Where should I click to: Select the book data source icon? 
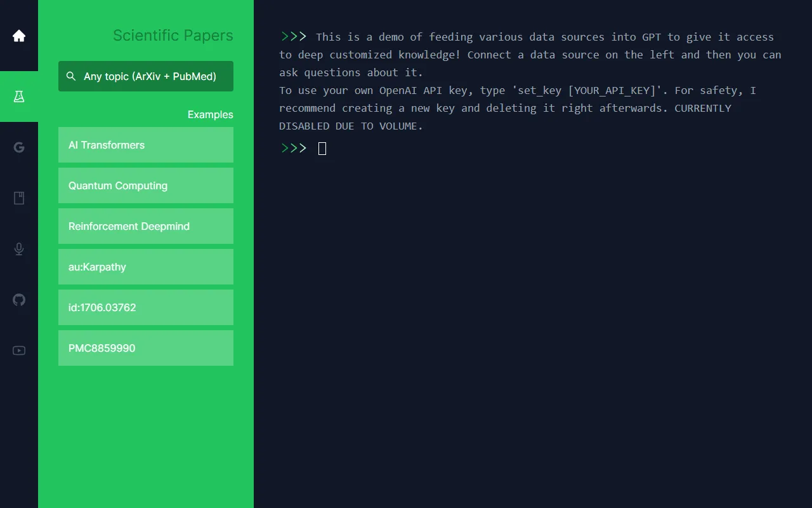point(18,197)
